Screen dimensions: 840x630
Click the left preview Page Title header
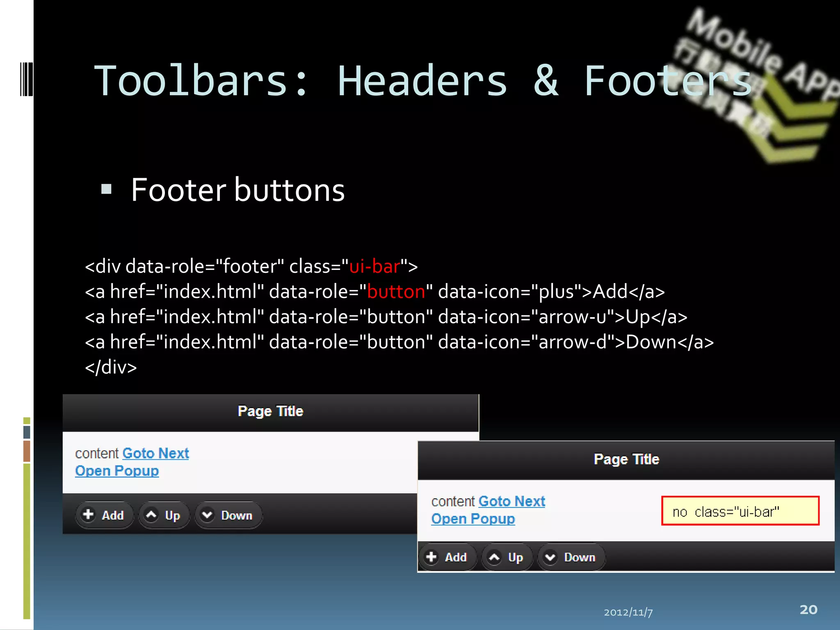pyautogui.click(x=271, y=412)
